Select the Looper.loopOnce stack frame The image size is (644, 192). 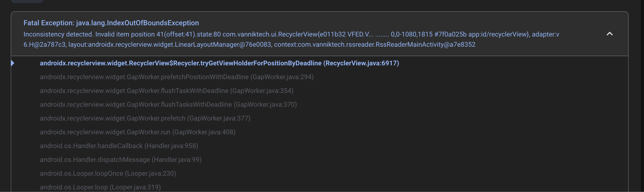click(x=82, y=173)
